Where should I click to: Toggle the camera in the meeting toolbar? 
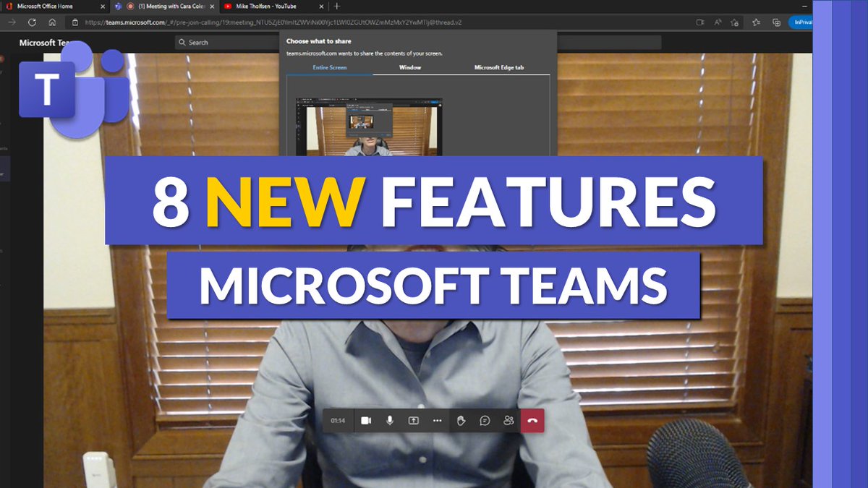366,420
